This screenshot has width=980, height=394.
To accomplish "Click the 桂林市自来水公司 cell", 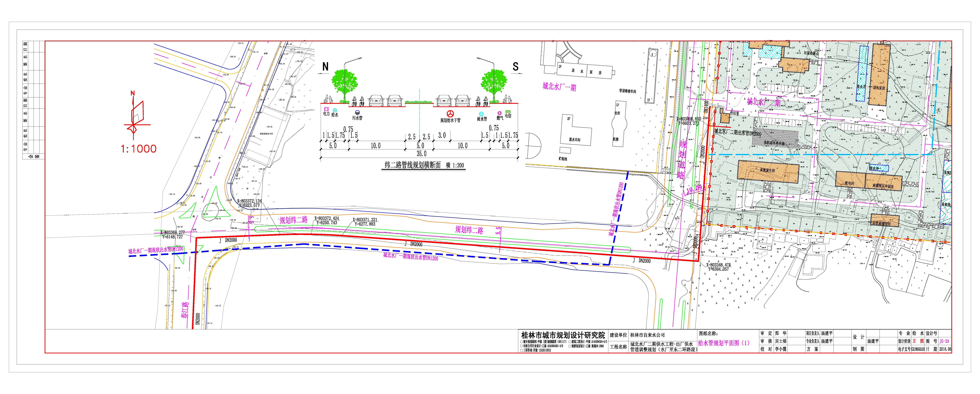I will 663,335.
